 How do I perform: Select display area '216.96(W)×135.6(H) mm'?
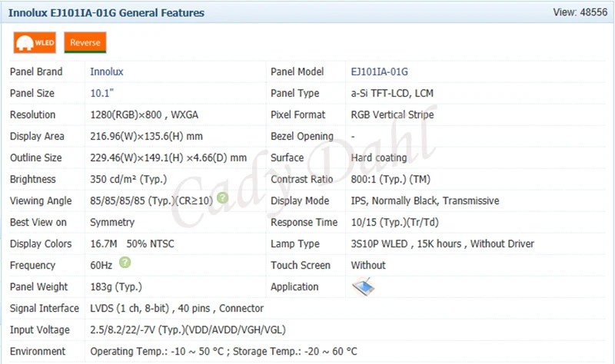coord(146,137)
